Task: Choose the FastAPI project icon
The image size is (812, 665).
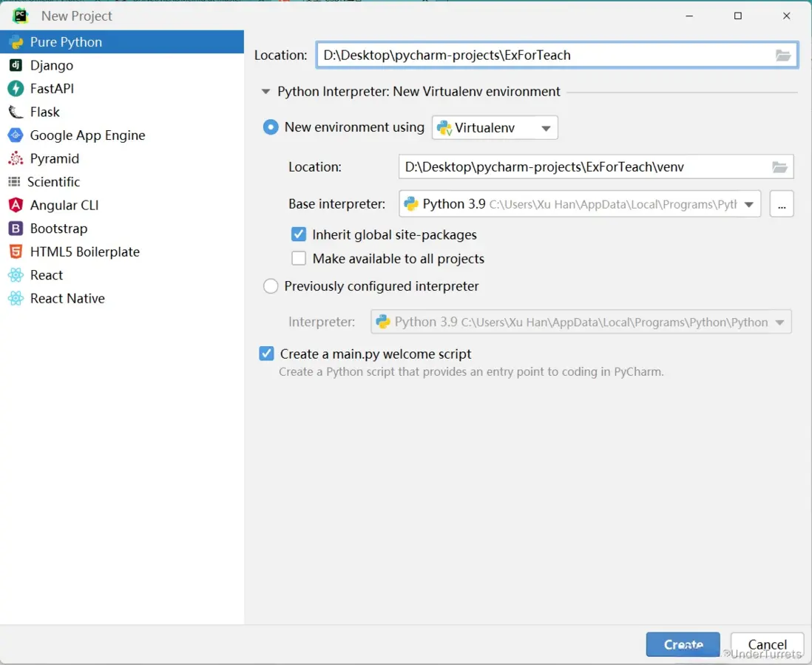Action: coord(16,89)
